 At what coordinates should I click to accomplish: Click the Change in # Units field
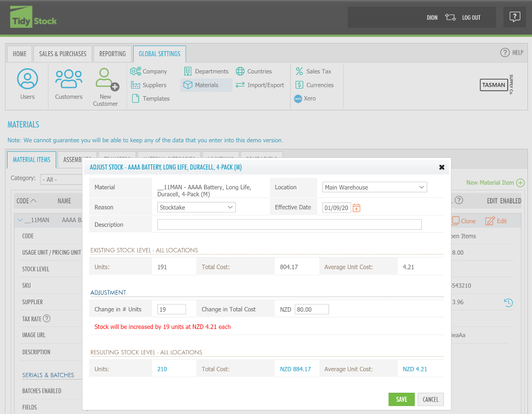(172, 309)
